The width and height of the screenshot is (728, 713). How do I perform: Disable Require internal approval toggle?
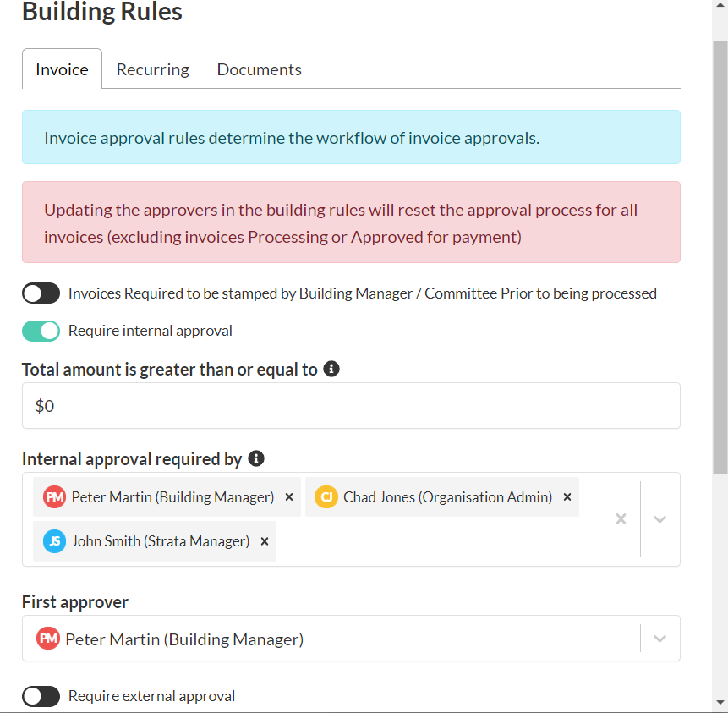click(41, 331)
